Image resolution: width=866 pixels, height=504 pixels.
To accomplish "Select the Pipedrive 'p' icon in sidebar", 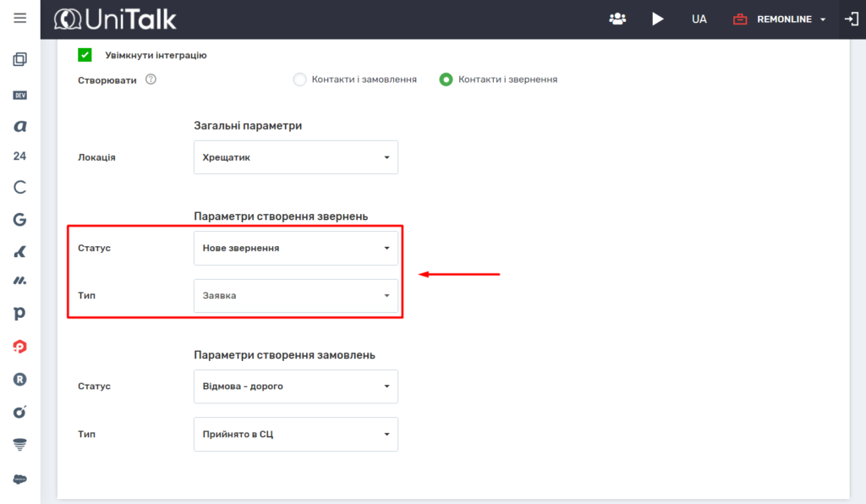I will 20,313.
